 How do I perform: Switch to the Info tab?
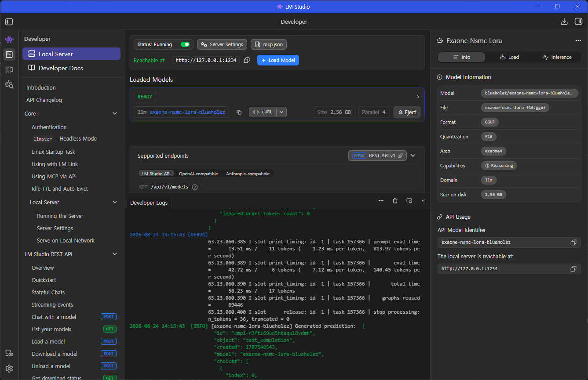click(x=461, y=57)
